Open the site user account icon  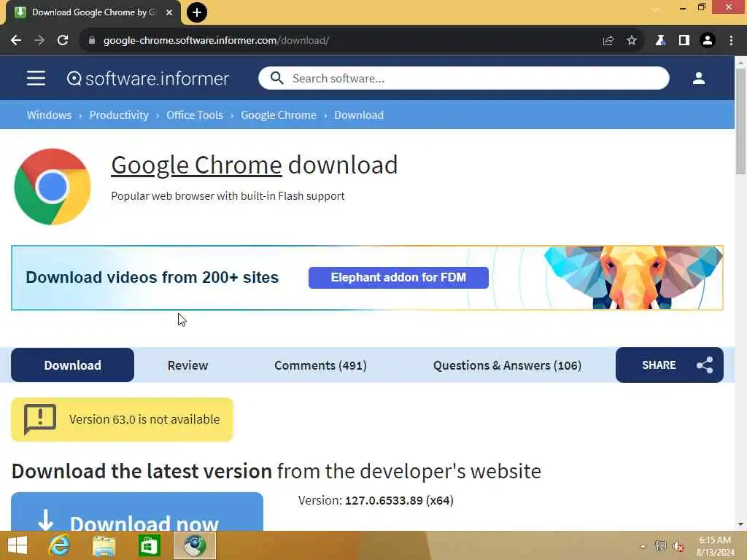coord(699,78)
